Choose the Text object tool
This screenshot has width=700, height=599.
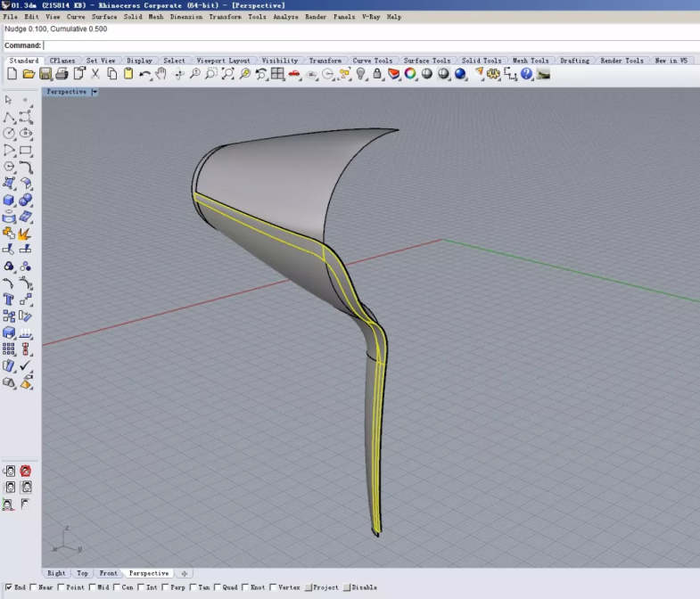tap(10, 300)
